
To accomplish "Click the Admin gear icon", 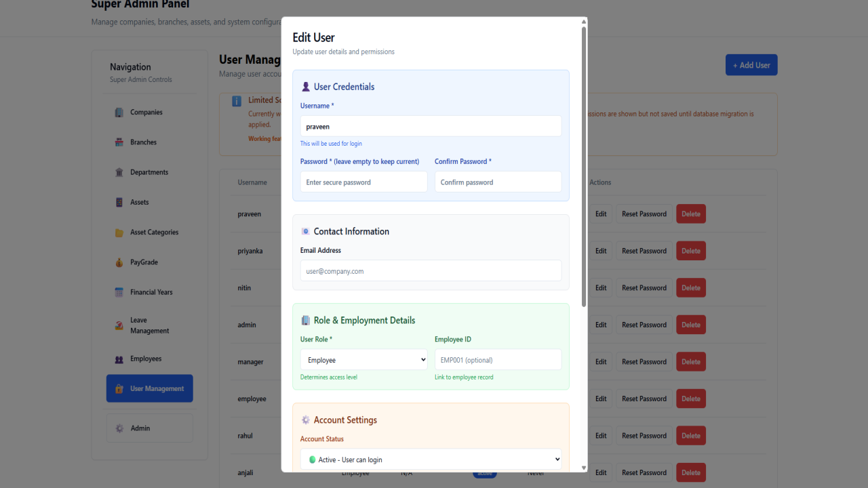I will 119,428.
